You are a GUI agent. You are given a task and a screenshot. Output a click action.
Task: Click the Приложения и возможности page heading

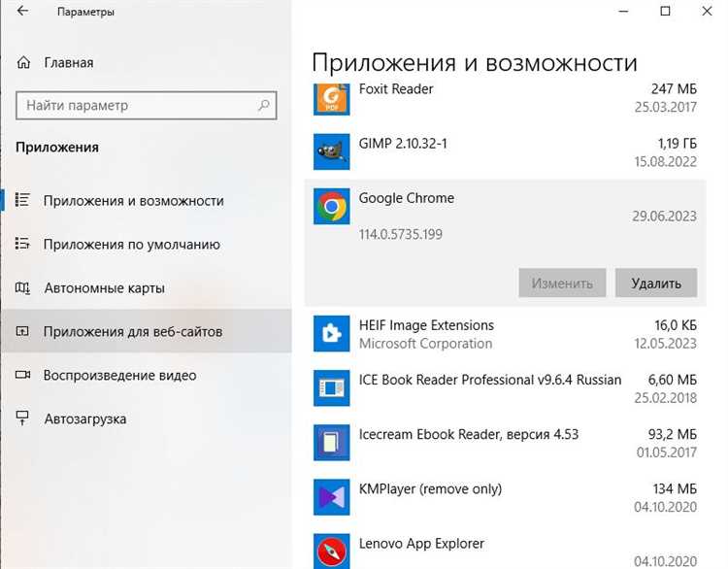475,63
